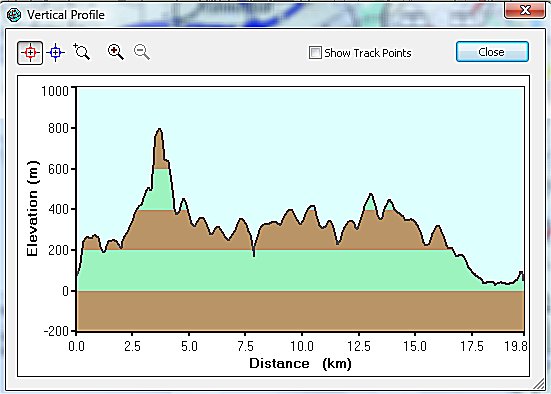
Task: Zoom in on the vertical profile
Action: click(116, 52)
